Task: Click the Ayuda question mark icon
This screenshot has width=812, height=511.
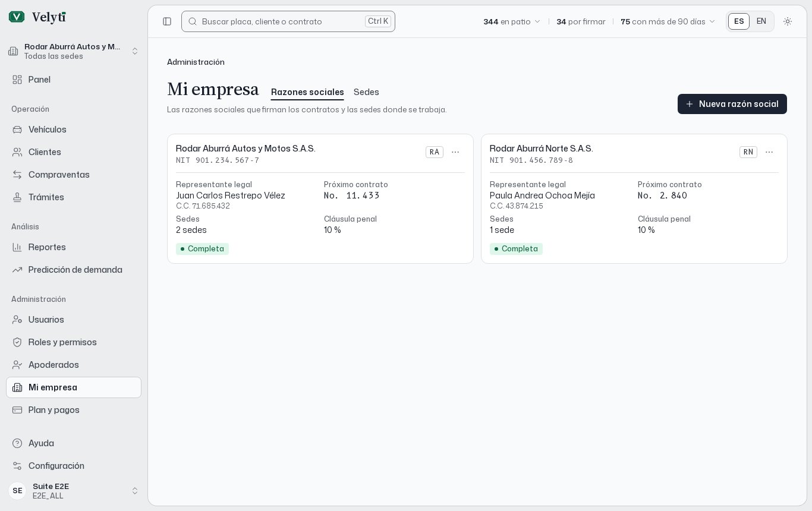Action: point(17,443)
